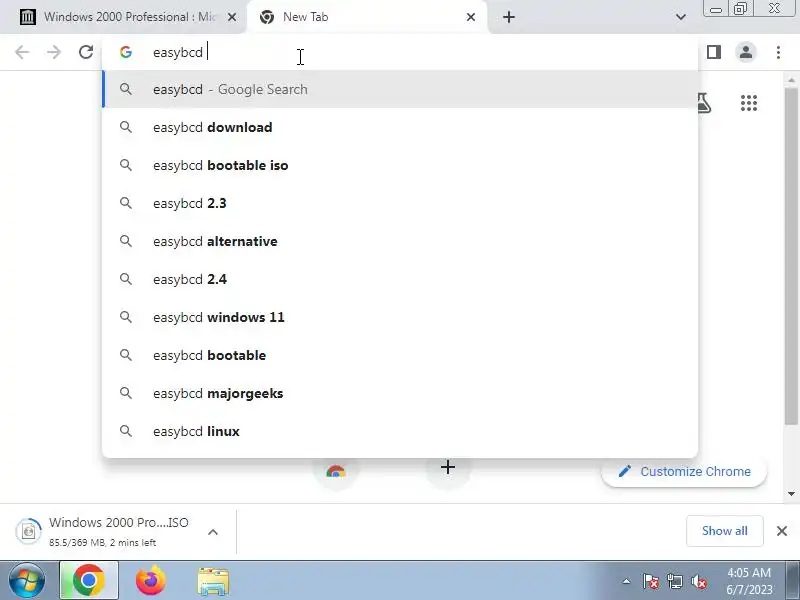Click the add shortcut plus tile
Viewport: 800px width, 600px height.
tap(447, 467)
